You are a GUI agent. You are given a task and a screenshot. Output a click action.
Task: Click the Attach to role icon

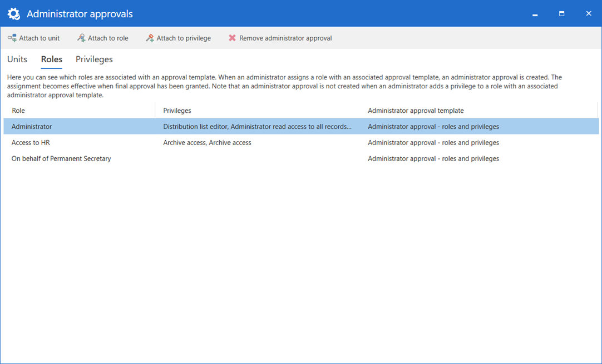tap(81, 38)
